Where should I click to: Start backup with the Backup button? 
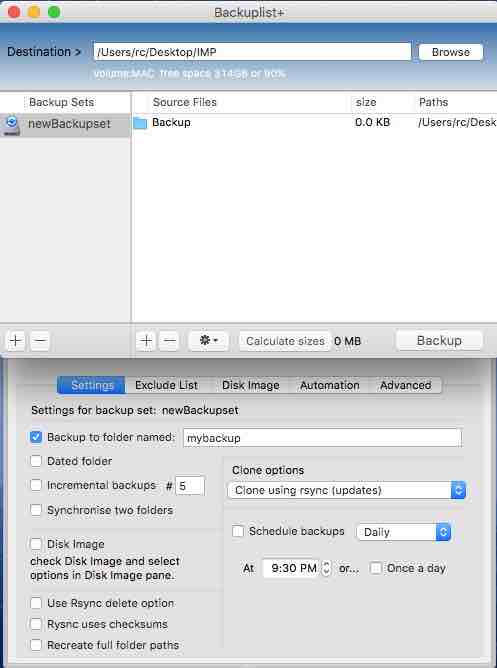(x=439, y=340)
